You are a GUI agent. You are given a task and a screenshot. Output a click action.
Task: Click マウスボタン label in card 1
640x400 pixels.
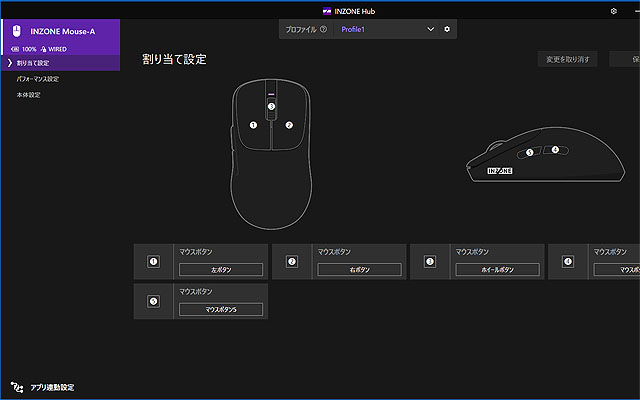click(196, 252)
